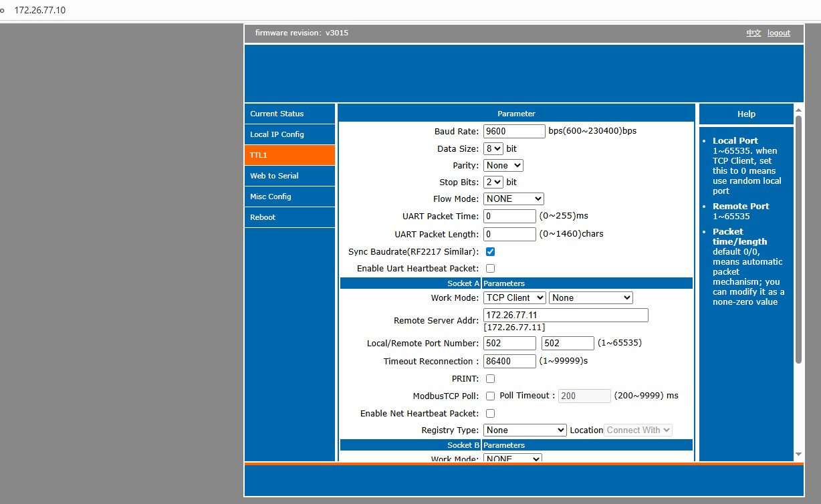This screenshot has height=504, width=821.
Task: Expand the Flow Mode dropdown
Action: (x=513, y=199)
